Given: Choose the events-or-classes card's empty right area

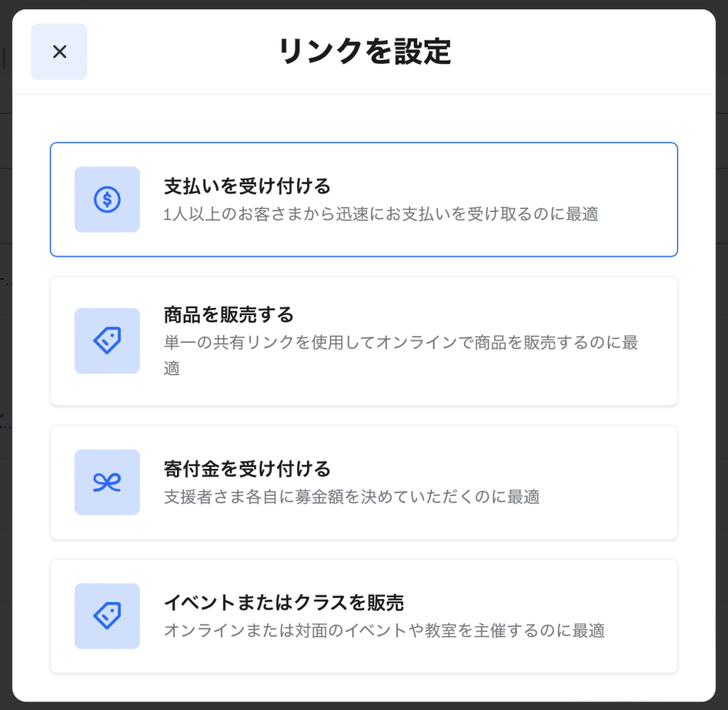Looking at the screenshot, I should click(x=640, y=616).
